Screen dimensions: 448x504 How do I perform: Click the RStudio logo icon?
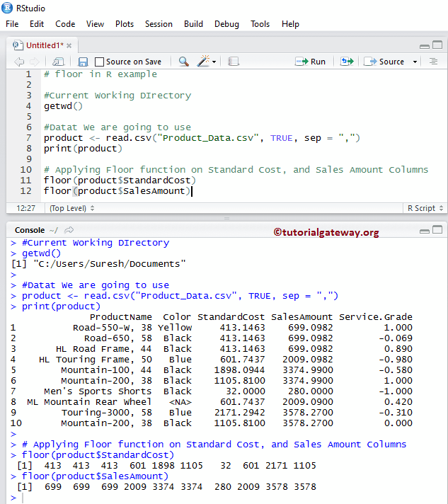(7, 8)
